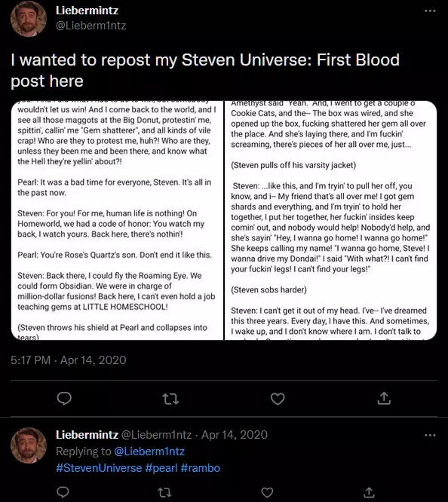Open the 5:17 PM Apr 14, 2020 timestamp
Screen dimensions: 448x502
69,360
